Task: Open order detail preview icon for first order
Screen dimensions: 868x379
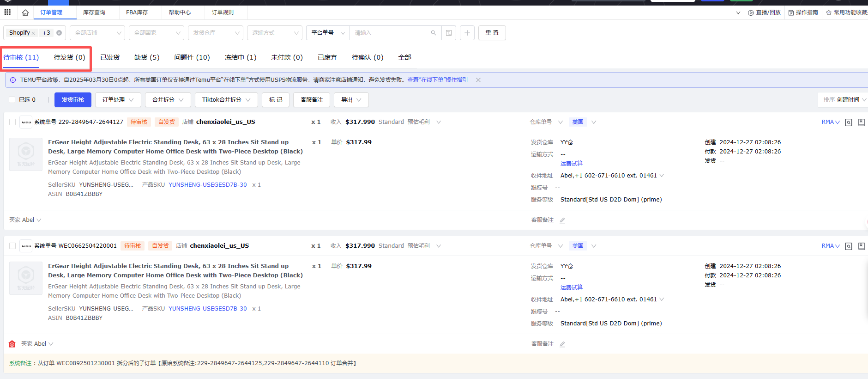Action: [x=848, y=122]
